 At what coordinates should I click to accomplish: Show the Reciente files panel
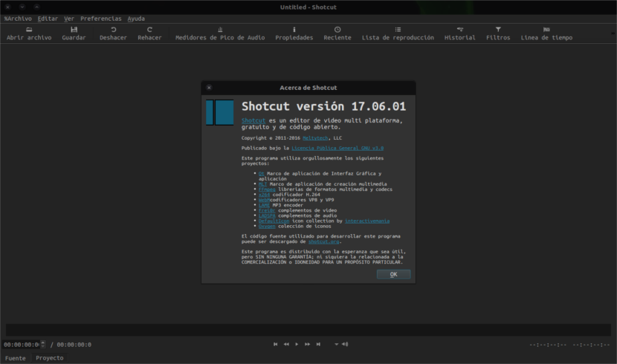(x=337, y=34)
